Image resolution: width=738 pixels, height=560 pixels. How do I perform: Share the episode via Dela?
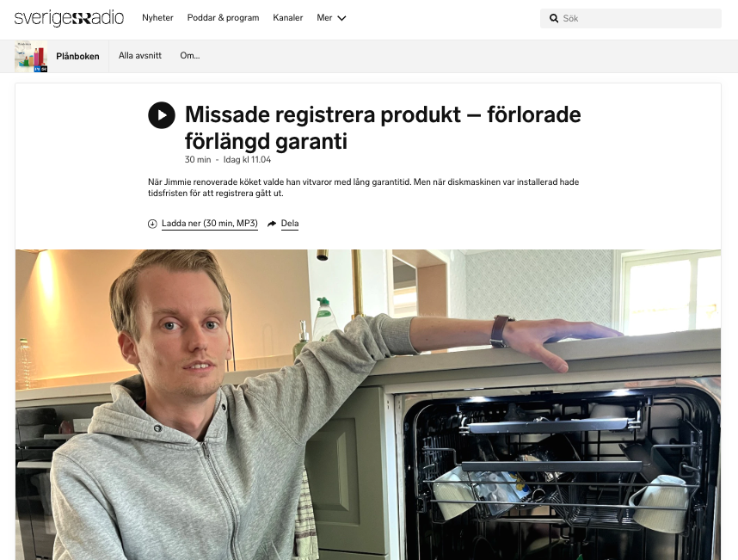(x=290, y=224)
